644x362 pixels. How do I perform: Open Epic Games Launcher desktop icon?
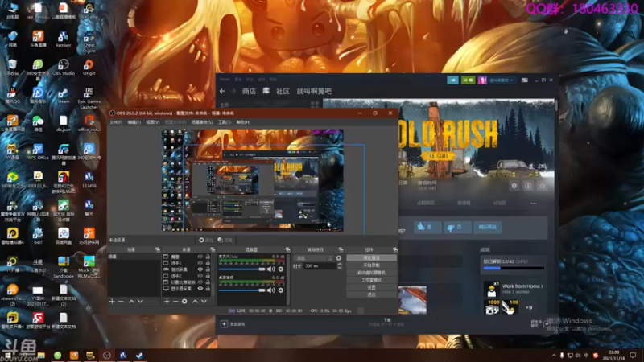pyautogui.click(x=89, y=97)
